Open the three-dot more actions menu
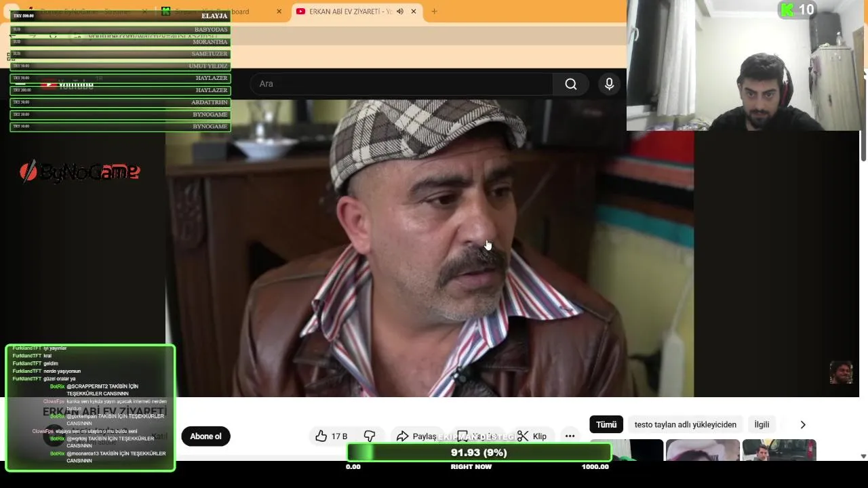This screenshot has width=868, height=488. pyautogui.click(x=570, y=436)
